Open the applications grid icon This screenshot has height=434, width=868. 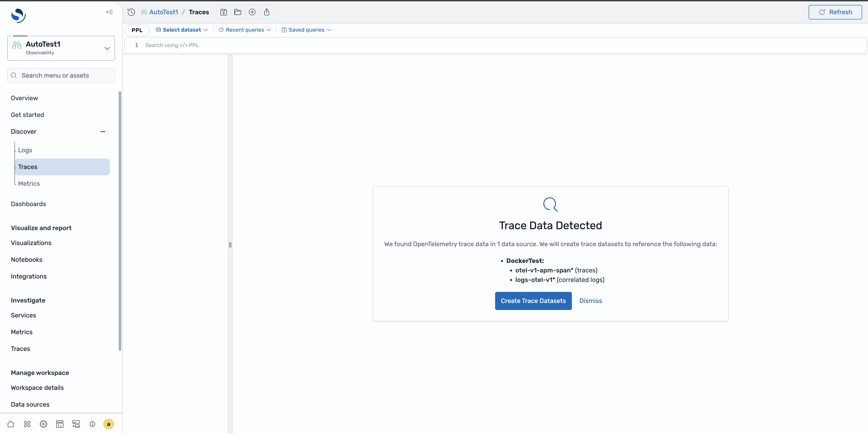pyautogui.click(x=27, y=424)
